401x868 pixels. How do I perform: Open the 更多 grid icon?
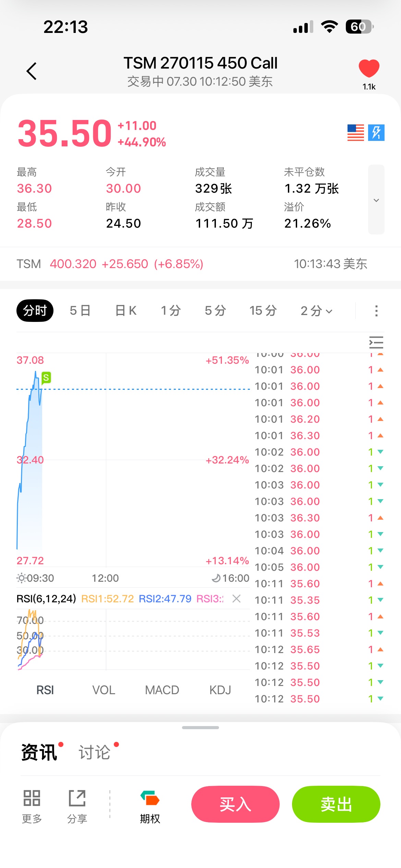[32, 806]
